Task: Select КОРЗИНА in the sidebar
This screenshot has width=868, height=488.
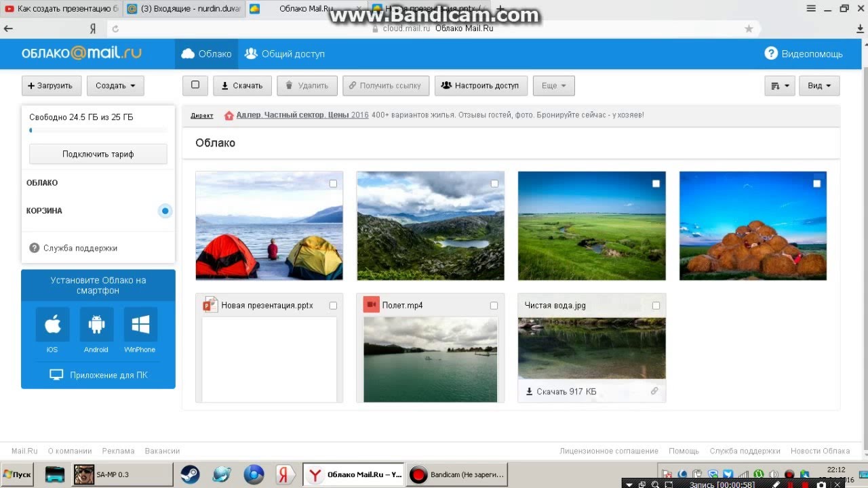Action: coord(44,211)
